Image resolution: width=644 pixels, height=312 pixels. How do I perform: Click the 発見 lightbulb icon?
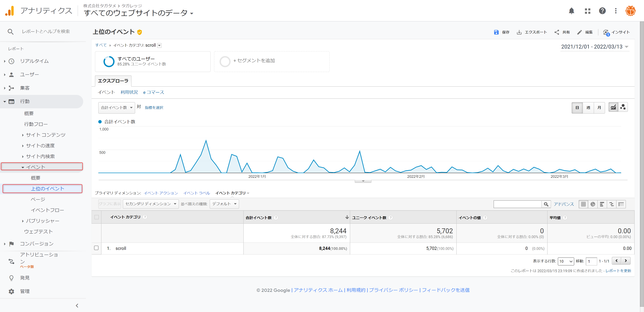click(x=12, y=278)
